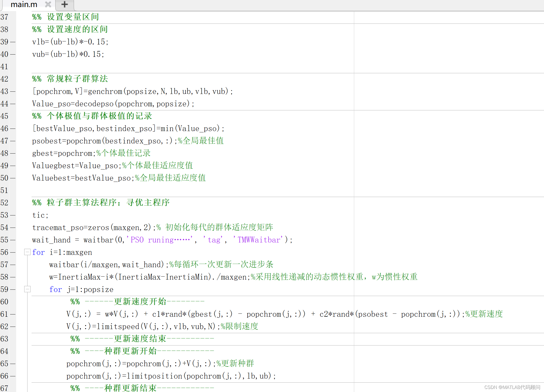Toggle breakpoint dash beside line 65
Screen dimensions: 544x392
pyautogui.click(x=13, y=363)
